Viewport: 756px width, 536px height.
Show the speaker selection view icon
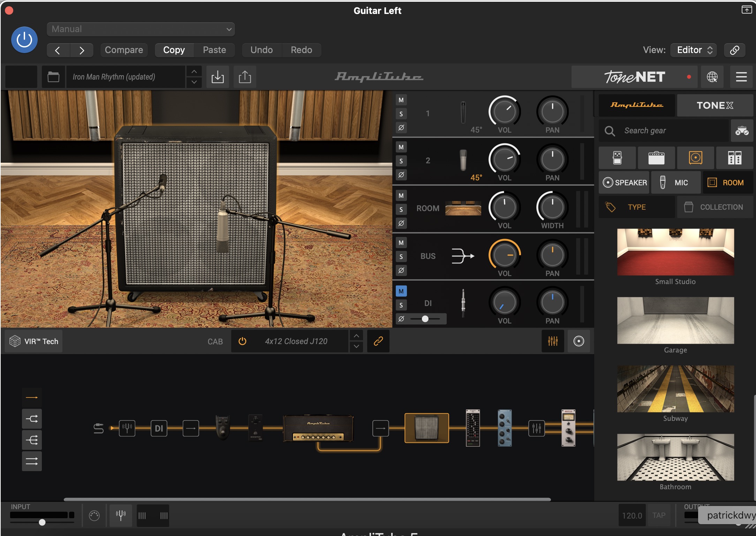coord(579,341)
